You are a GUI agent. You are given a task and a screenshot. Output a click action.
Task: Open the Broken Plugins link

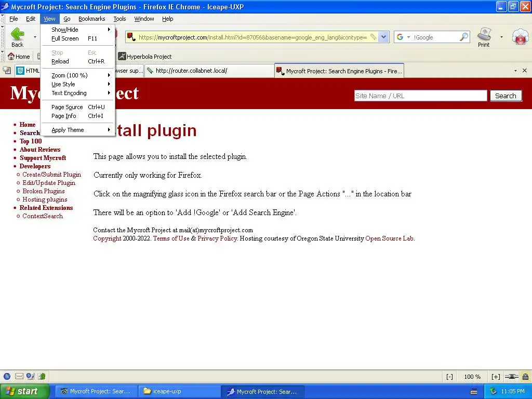[x=44, y=191]
